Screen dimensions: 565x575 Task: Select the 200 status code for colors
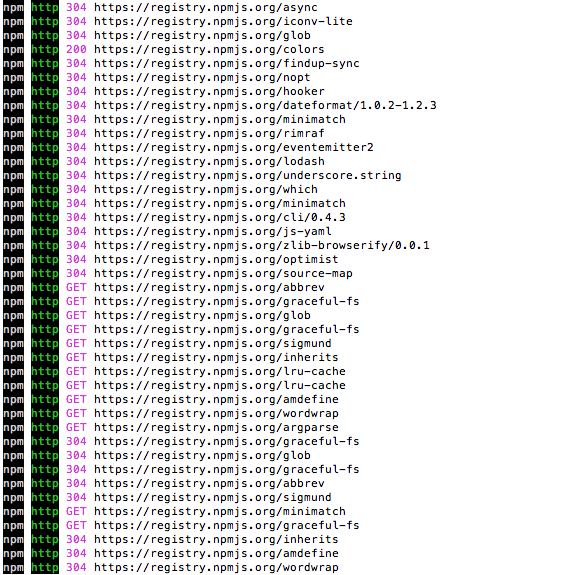pyautogui.click(x=76, y=49)
